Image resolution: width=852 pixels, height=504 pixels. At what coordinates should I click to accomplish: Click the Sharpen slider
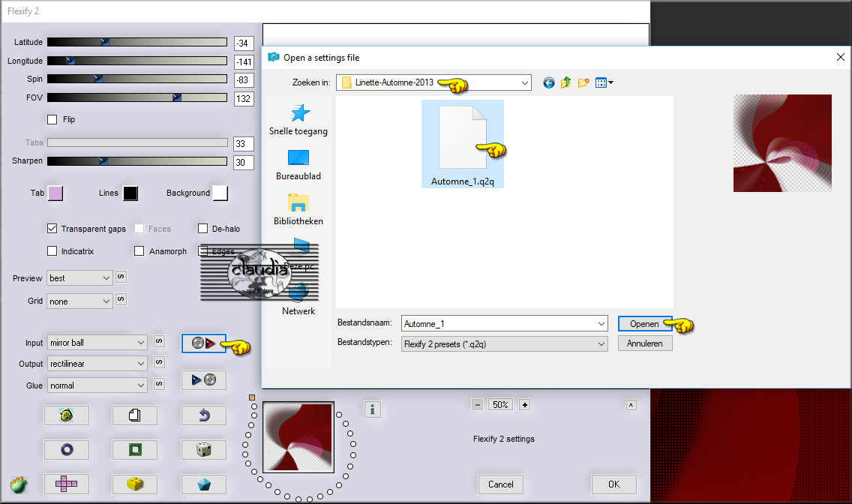click(137, 160)
